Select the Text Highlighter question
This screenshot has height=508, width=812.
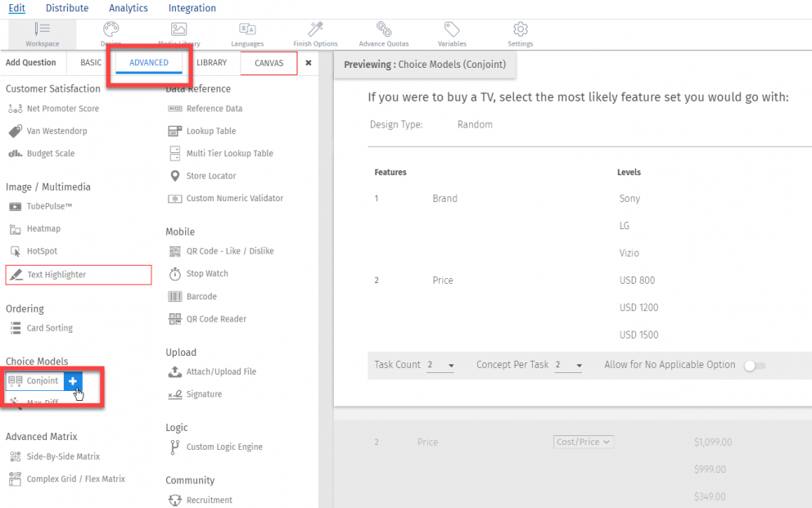[64, 275]
